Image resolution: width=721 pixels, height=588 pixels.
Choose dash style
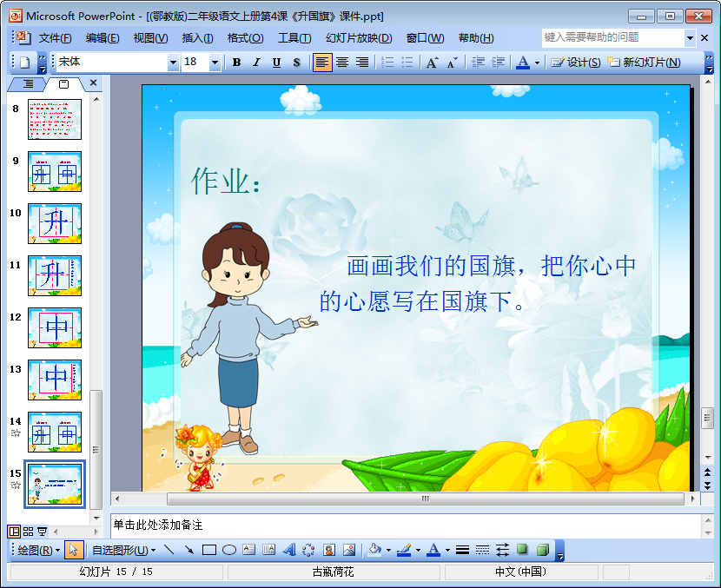click(x=482, y=550)
